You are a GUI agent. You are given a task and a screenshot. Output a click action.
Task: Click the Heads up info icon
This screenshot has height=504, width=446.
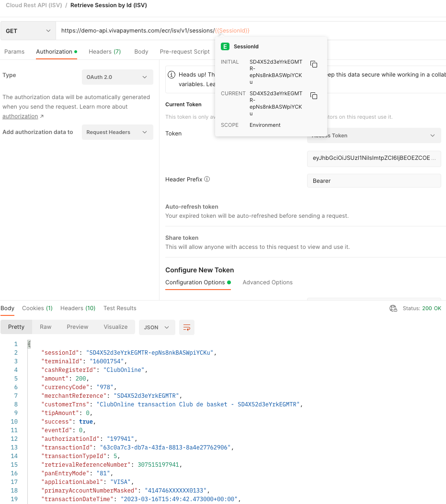click(172, 74)
